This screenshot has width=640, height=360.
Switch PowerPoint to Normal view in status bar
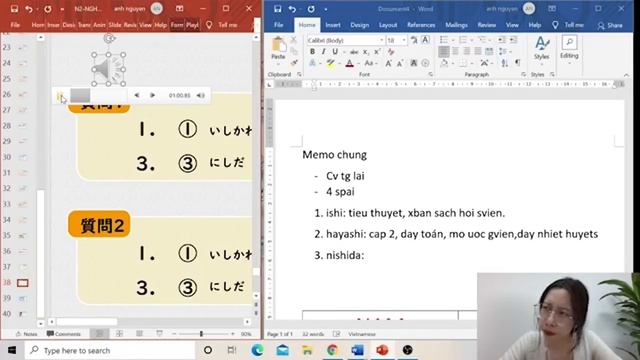click(99, 333)
